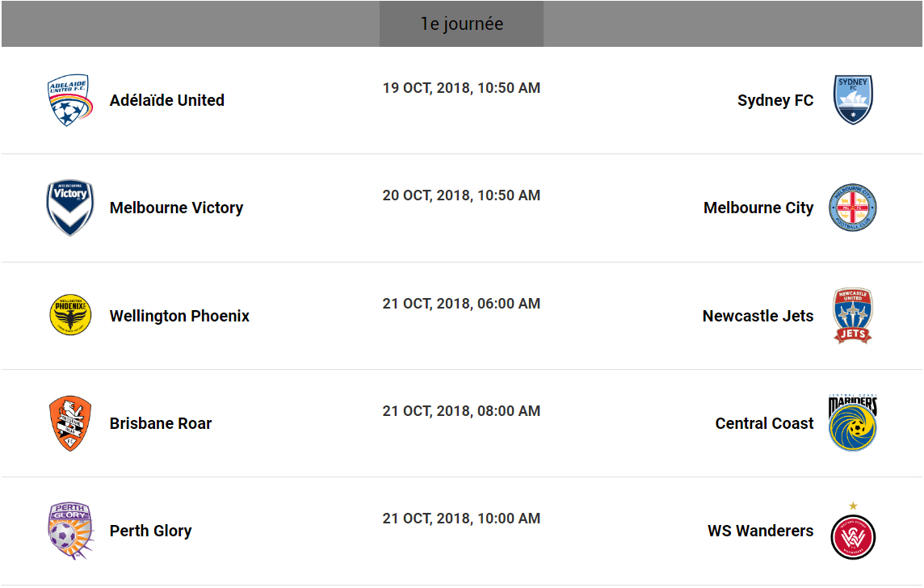Viewport: 924px width, 588px height.
Task: Select the 1e journée tab header
Action: click(x=461, y=24)
